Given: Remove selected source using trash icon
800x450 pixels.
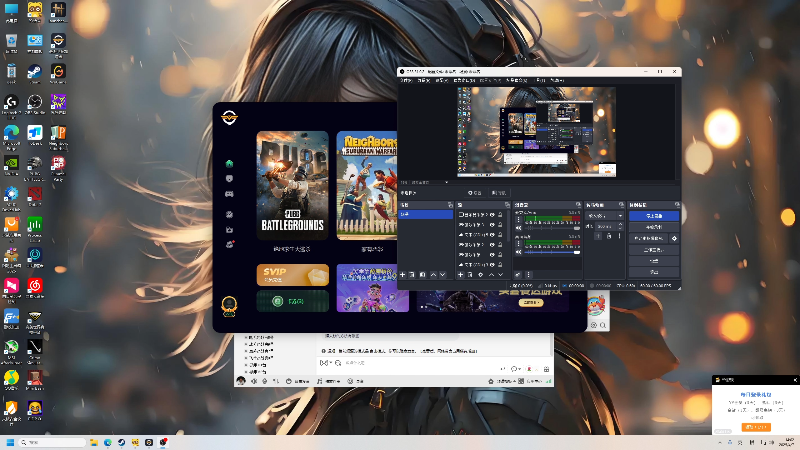Looking at the screenshot, I should 470,274.
